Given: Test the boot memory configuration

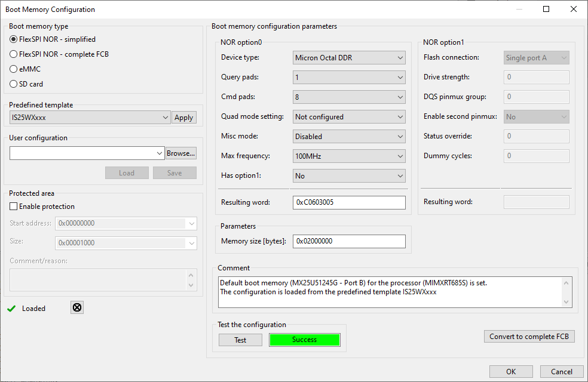Looking at the screenshot, I should [240, 340].
